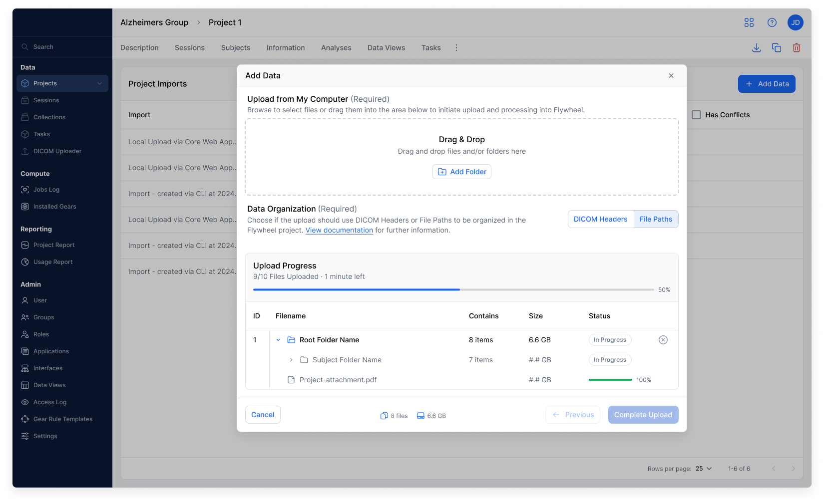This screenshot has height=504, width=824.
Task: Open the apps grid icon in header
Action: [x=749, y=22]
